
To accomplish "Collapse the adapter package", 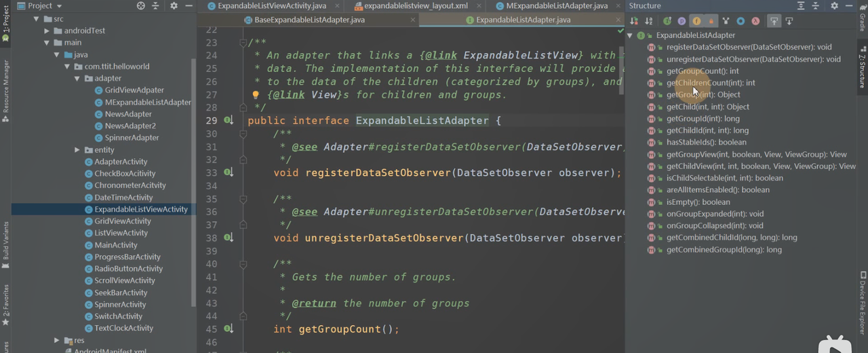I will pos(77,79).
